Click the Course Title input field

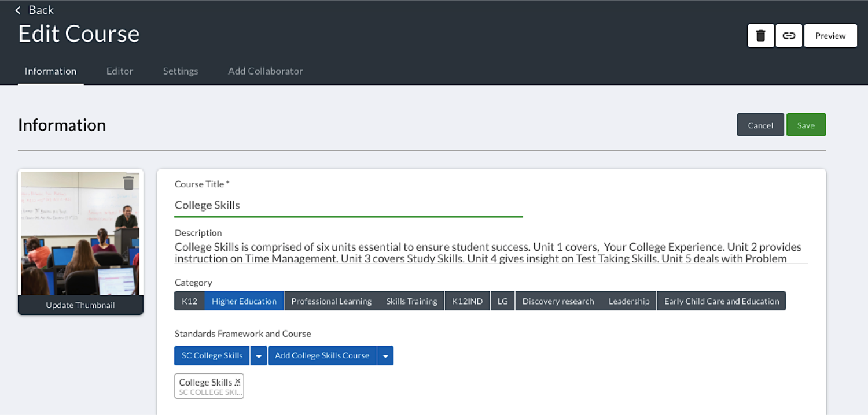(347, 205)
